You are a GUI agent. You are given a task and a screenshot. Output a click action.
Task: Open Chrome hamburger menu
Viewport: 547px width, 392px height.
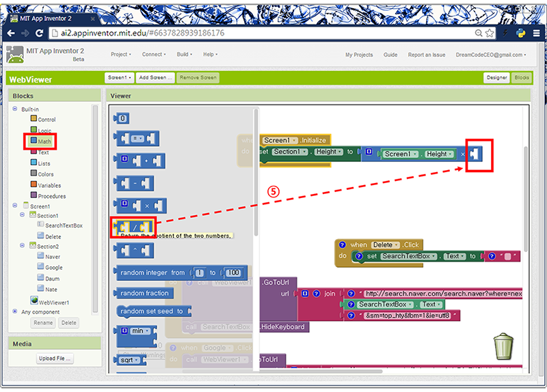pos(537,33)
